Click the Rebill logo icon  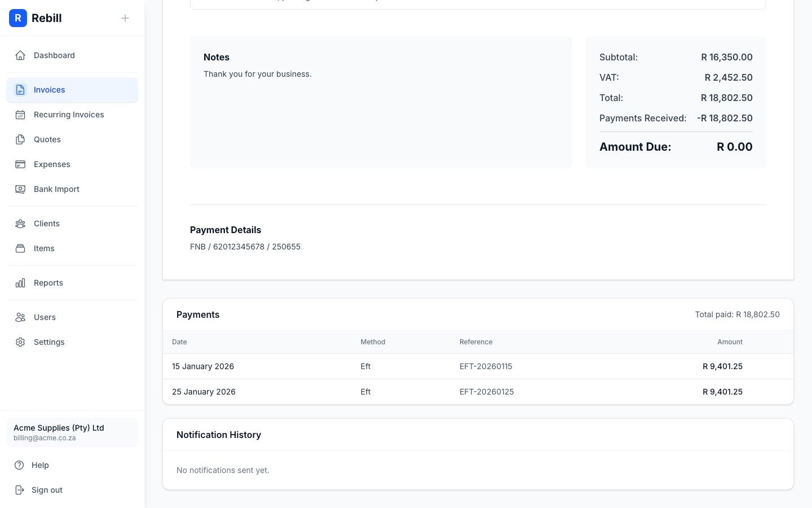point(18,18)
